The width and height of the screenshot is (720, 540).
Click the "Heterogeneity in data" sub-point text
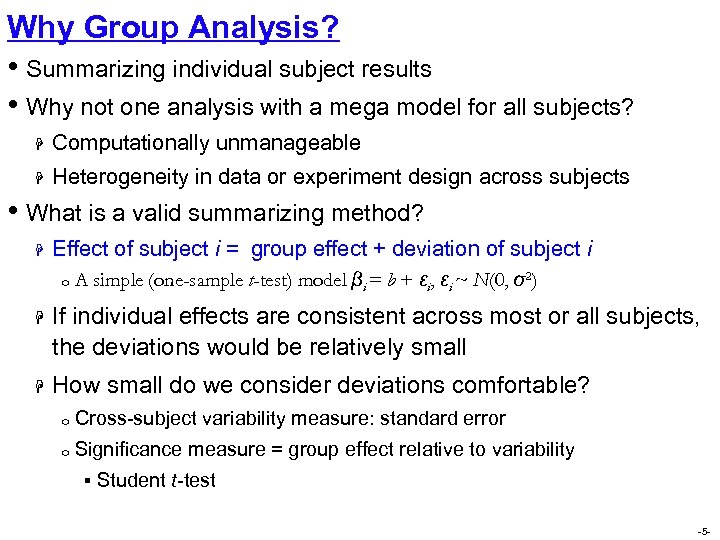click(341, 177)
